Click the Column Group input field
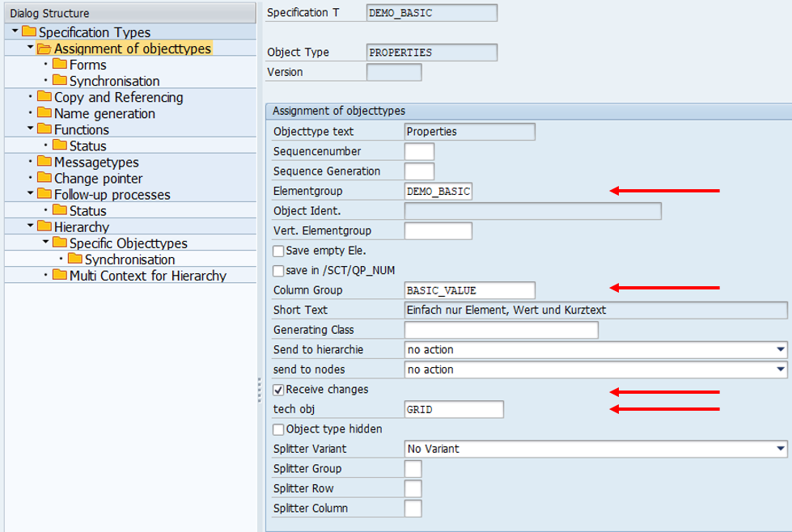The height and width of the screenshot is (532, 792). tap(469, 290)
